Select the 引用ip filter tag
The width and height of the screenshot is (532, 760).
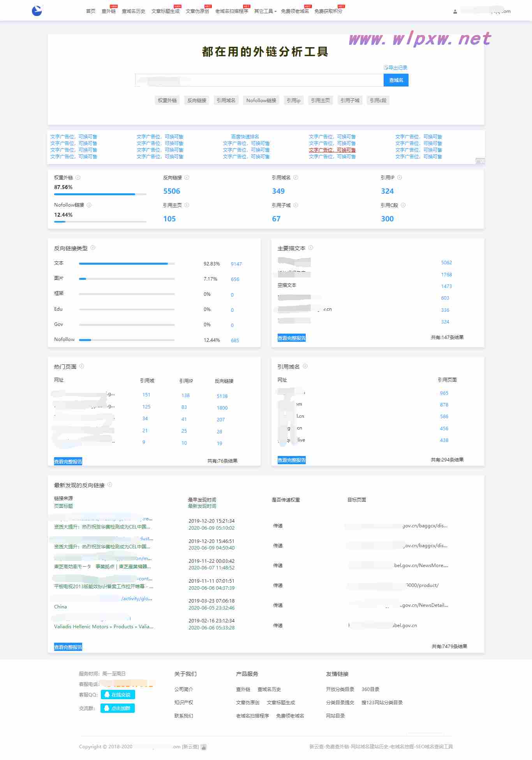[x=294, y=101]
